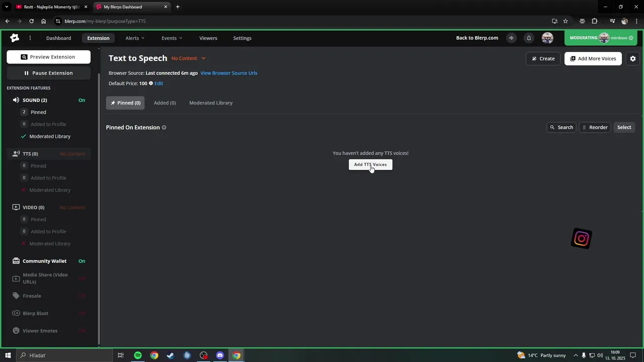The image size is (644, 362).
Task: Select the VIDEO feature icon in sidebar
Action: (x=16, y=207)
